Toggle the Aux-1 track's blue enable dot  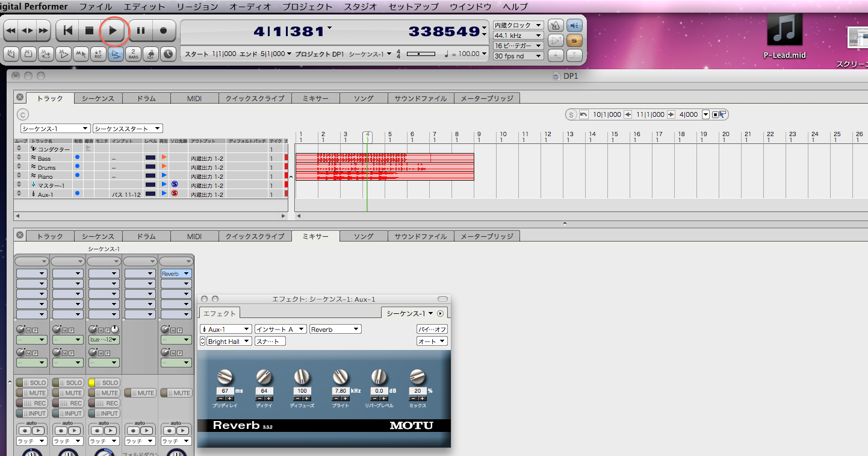coord(77,194)
